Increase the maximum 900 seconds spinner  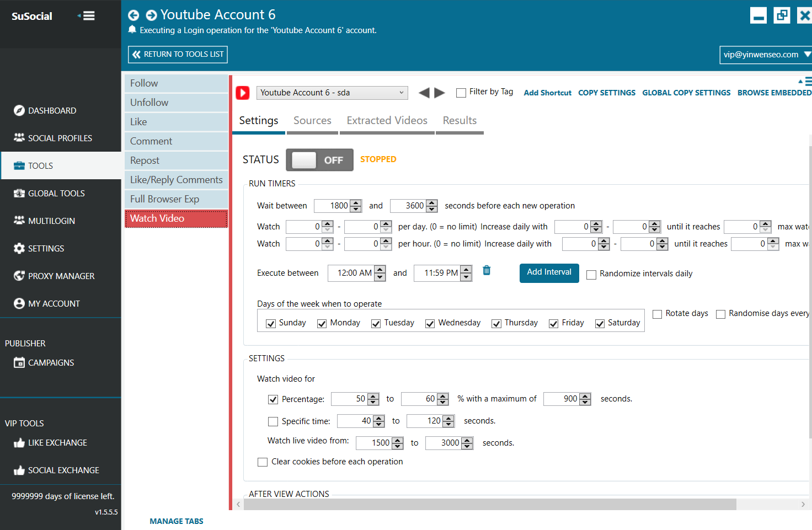[585, 396]
